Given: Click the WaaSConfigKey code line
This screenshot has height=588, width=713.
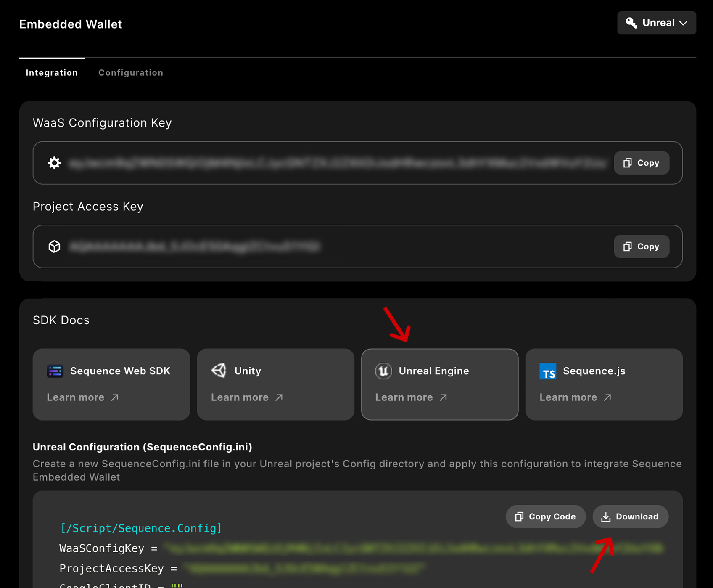Looking at the screenshot, I should tap(362, 548).
